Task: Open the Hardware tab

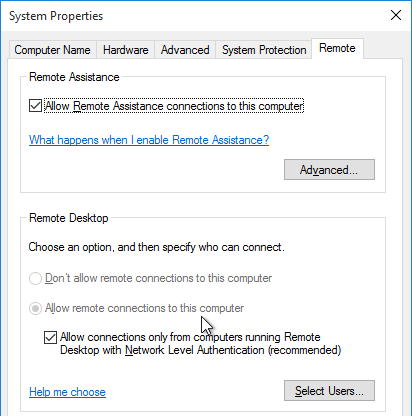Action: pyautogui.click(x=125, y=50)
